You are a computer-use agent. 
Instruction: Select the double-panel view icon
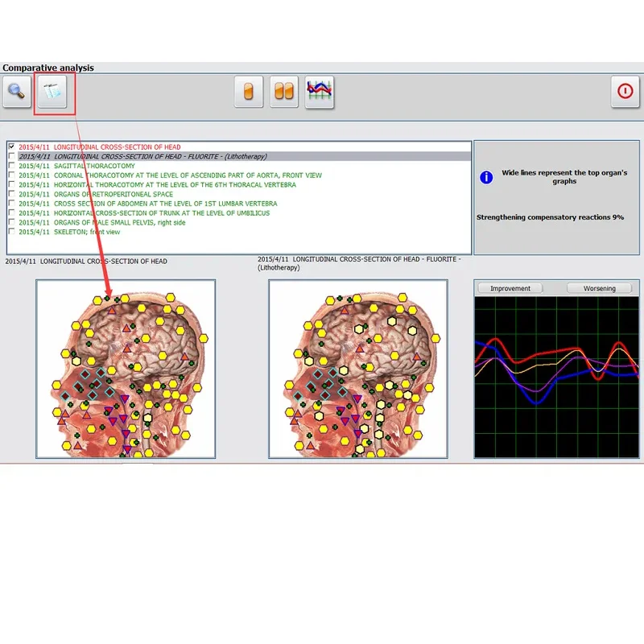[283, 92]
